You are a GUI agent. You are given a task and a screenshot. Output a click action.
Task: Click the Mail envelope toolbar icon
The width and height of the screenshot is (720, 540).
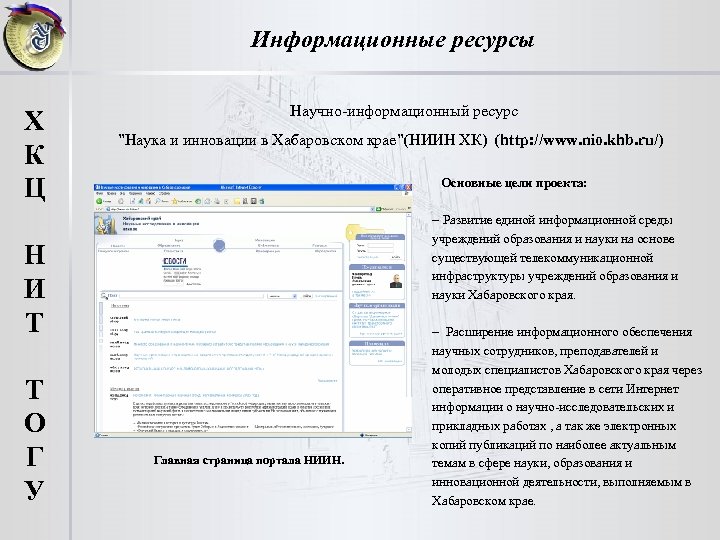click(207, 201)
